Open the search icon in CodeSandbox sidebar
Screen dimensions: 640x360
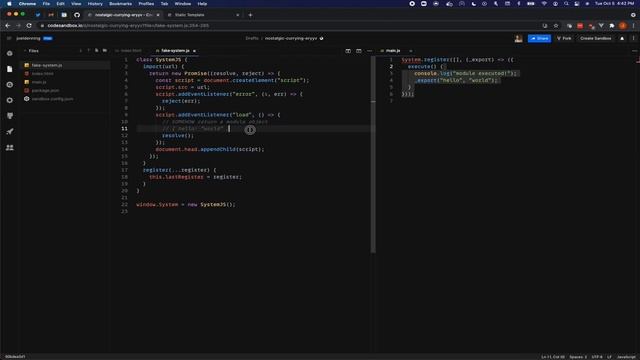[9, 84]
